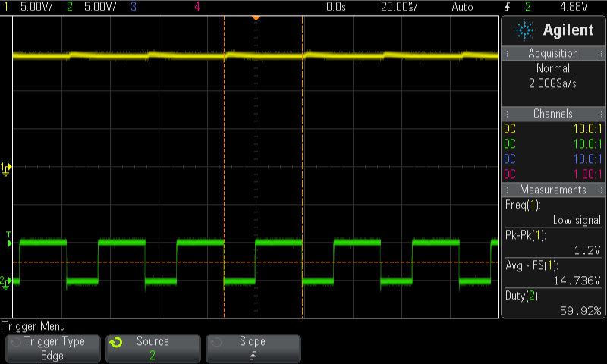The width and height of the screenshot is (607, 364).
Task: Click the 14.736V average value
Action: pyautogui.click(x=577, y=281)
